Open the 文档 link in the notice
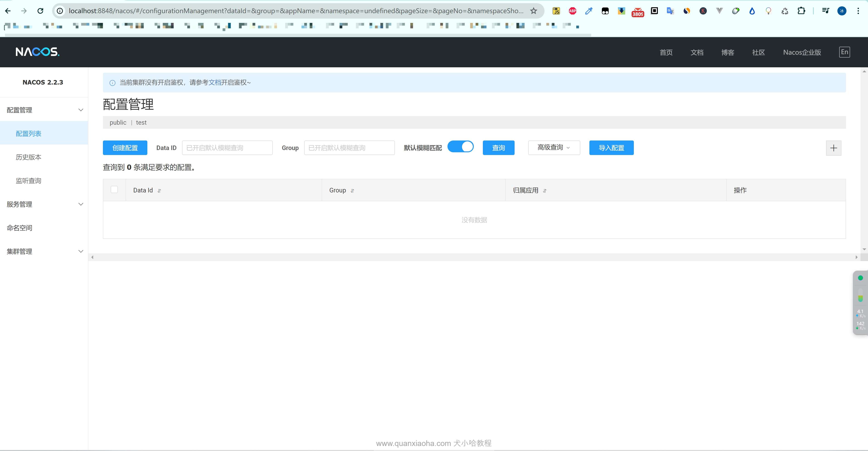 pyautogui.click(x=215, y=82)
